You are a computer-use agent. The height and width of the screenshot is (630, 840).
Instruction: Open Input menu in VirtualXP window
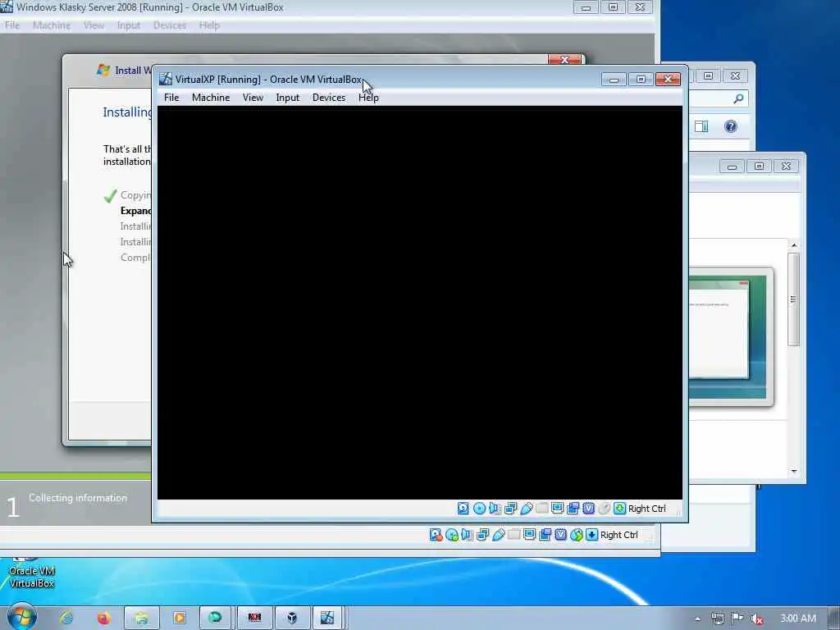(287, 98)
